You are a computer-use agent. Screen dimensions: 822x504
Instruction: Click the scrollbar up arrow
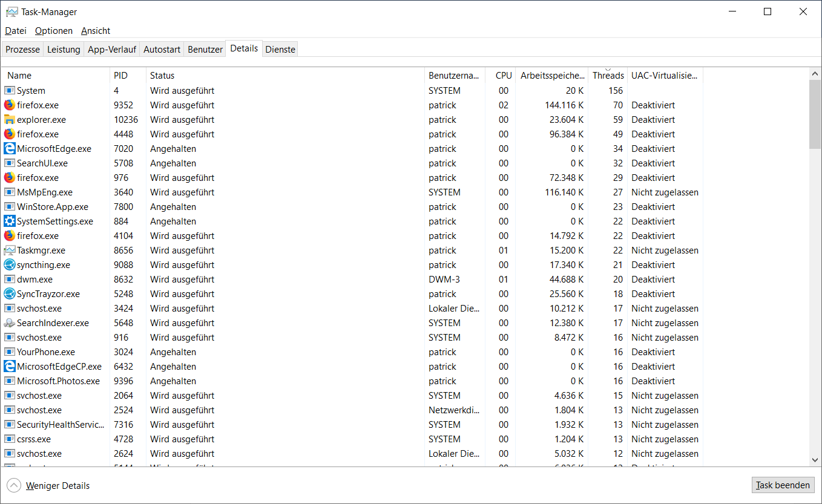click(815, 73)
